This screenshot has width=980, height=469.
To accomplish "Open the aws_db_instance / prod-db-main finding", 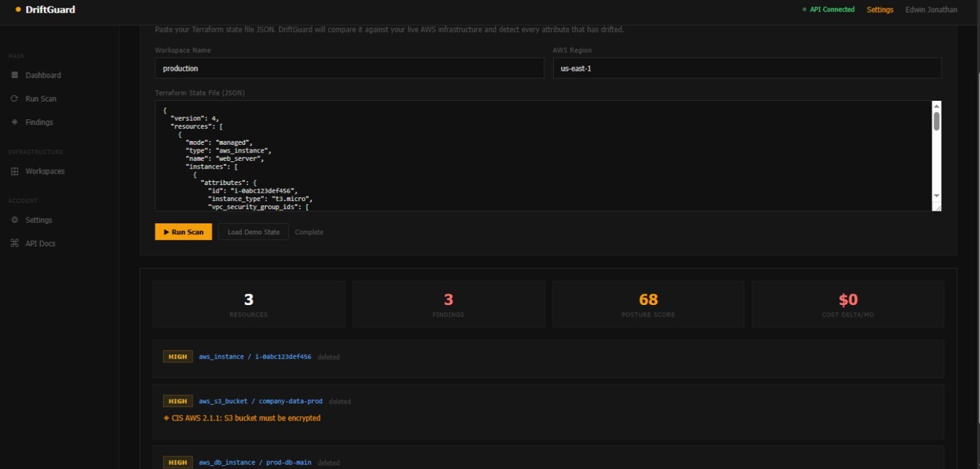I will [255, 462].
